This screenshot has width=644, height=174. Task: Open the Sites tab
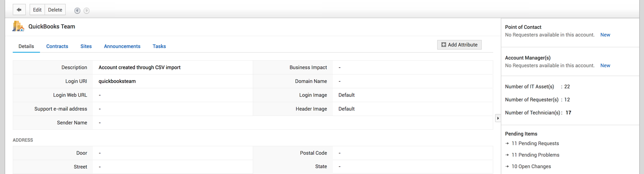click(x=86, y=46)
